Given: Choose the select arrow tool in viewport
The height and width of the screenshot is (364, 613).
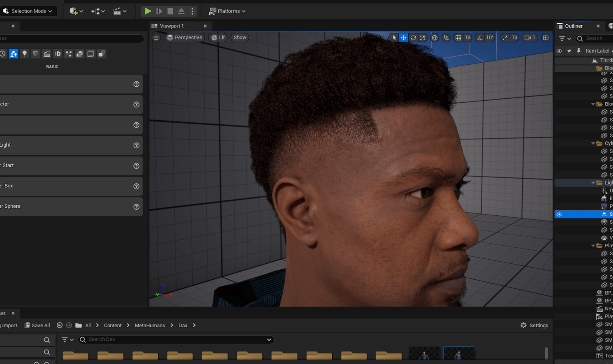Looking at the screenshot, I should 394,38.
